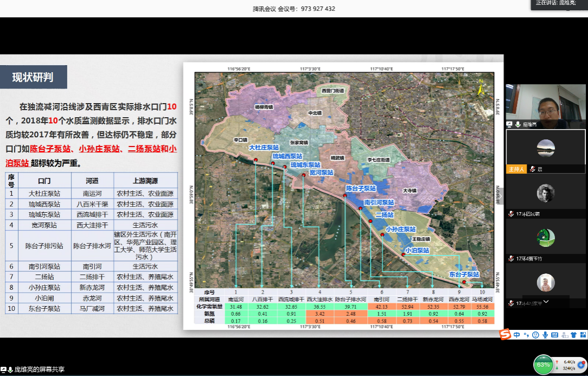
Task: Toggle Chinese/English input mode (中)
Action: tap(517, 335)
